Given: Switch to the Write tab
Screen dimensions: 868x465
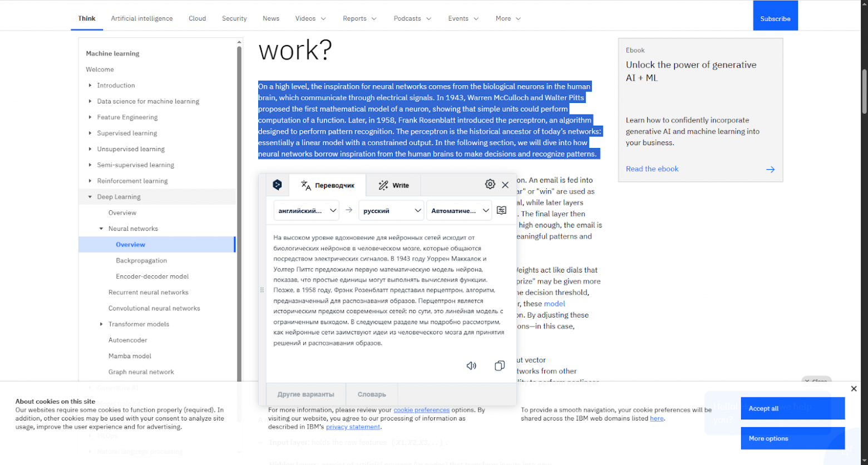Looking at the screenshot, I should click(x=393, y=185).
